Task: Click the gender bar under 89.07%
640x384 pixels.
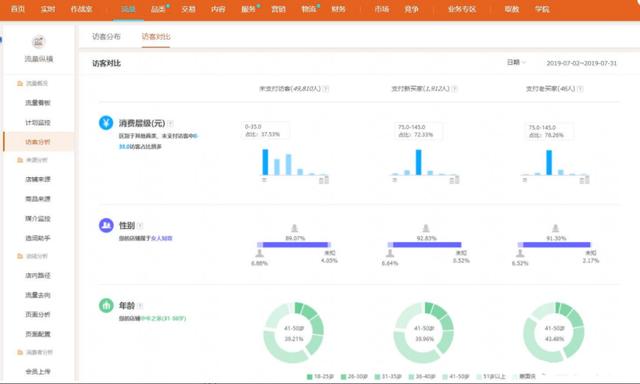Action: click(x=294, y=244)
